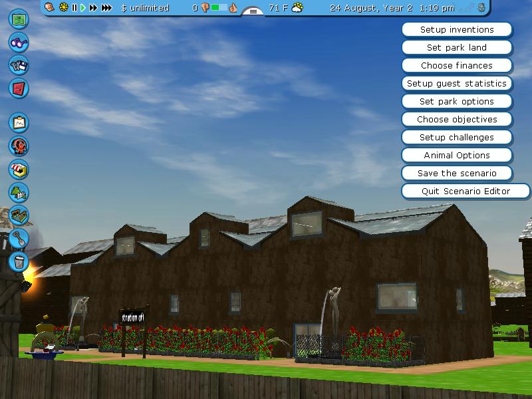Click the park rating green bar
Image resolution: width=532 pixels, height=399 pixels.
pos(219,8)
